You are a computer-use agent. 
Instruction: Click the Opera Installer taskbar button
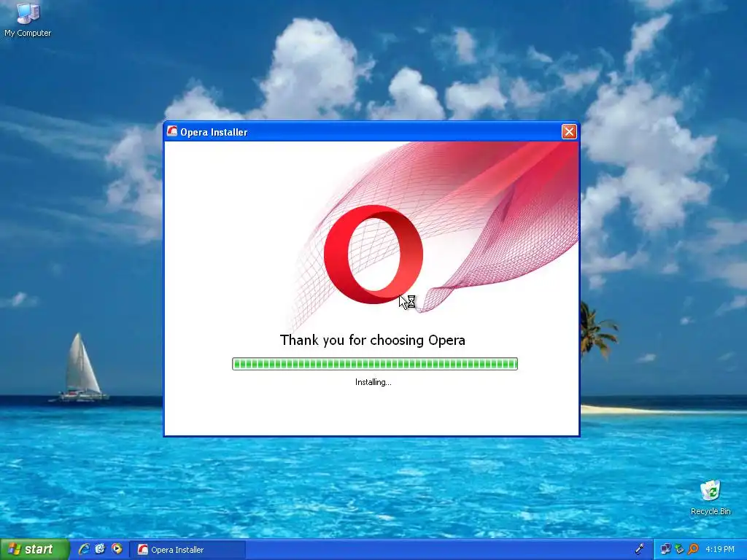click(x=187, y=550)
